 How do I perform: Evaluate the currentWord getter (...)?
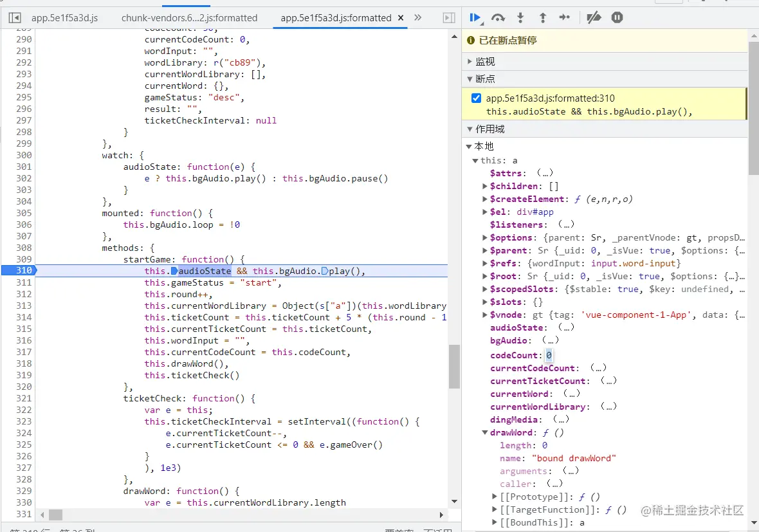pos(572,394)
